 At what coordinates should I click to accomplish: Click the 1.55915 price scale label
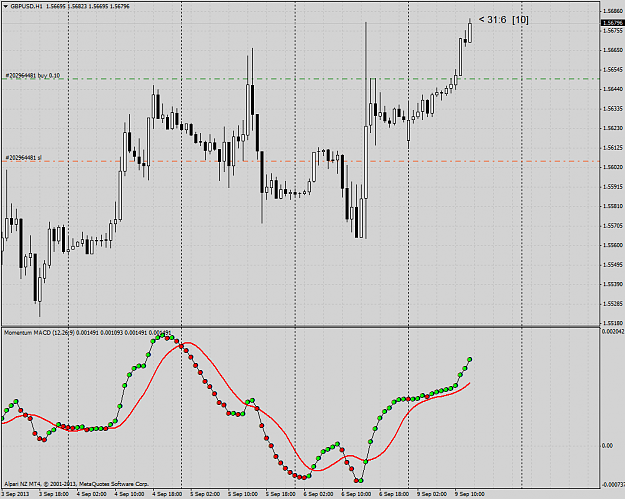(x=613, y=187)
